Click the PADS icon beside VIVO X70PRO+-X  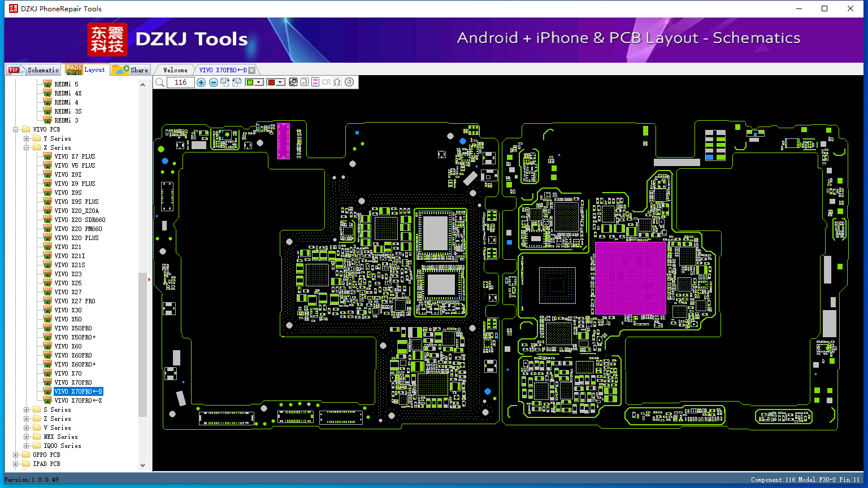coord(47,400)
